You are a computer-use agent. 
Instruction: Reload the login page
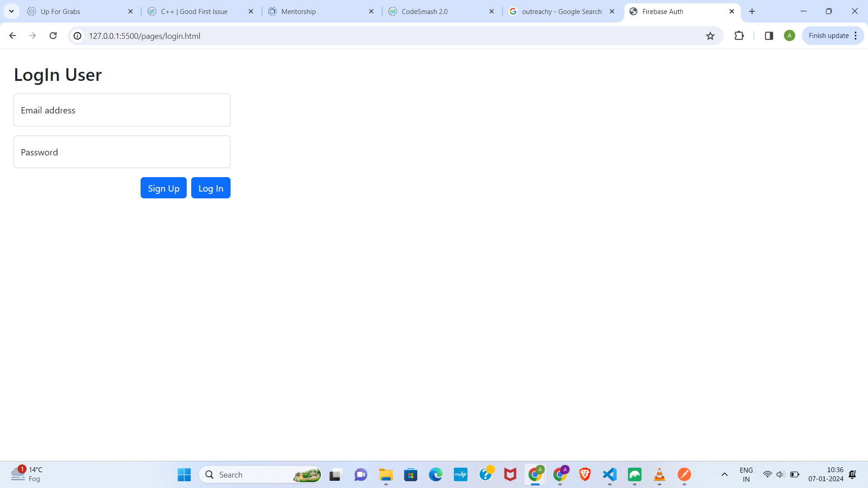53,36
